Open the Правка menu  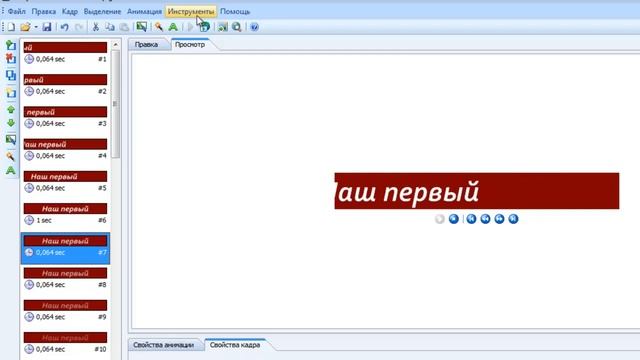[44, 11]
